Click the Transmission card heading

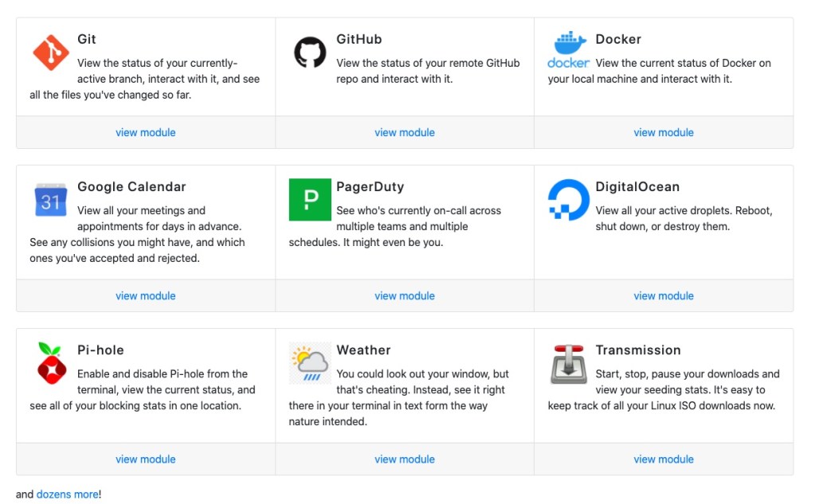638,350
